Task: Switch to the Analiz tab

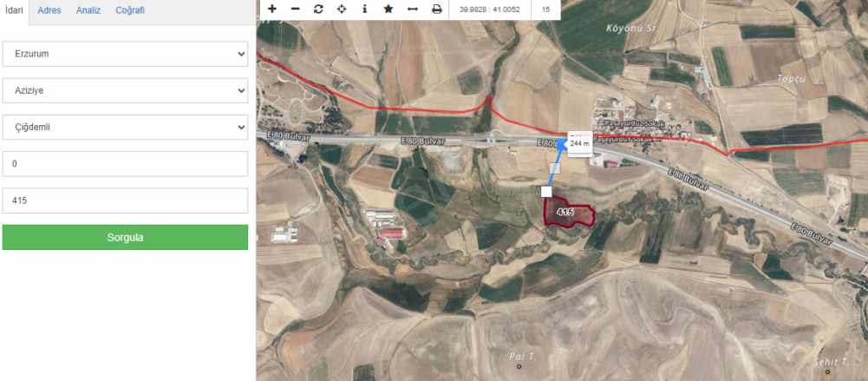Action: (88, 10)
